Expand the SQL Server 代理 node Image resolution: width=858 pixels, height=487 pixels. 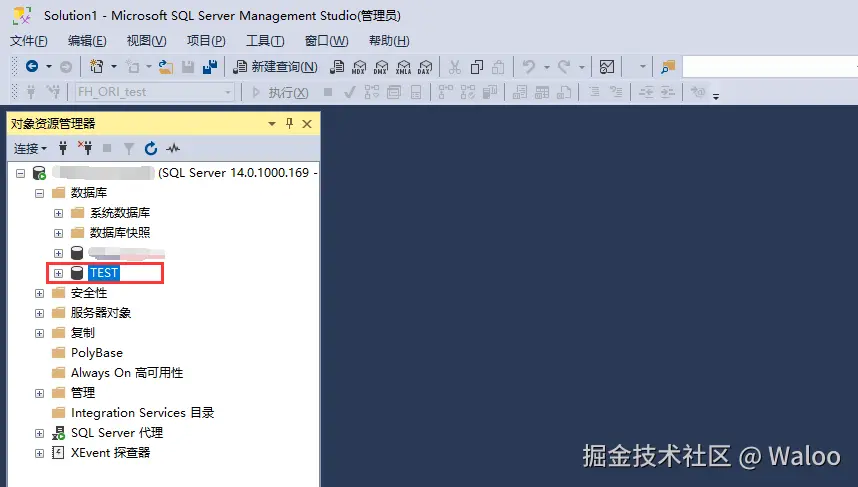coord(39,433)
